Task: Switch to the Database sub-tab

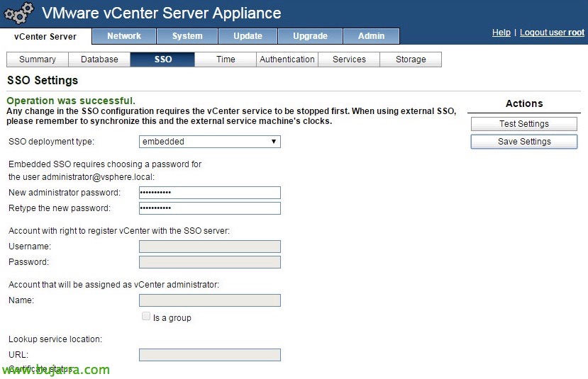Action: click(99, 60)
